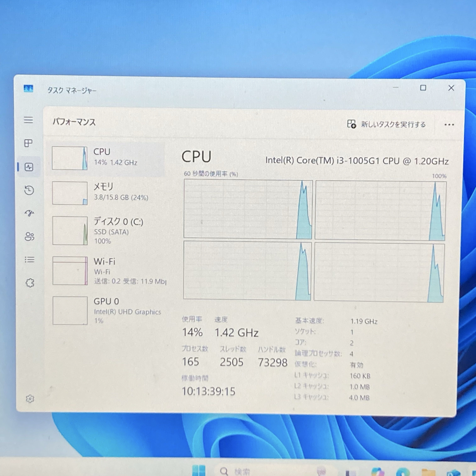Image resolution: width=476 pixels, height=476 pixels.
Task: Select the ディスク 0 (C:) entry
Action: [106, 231]
